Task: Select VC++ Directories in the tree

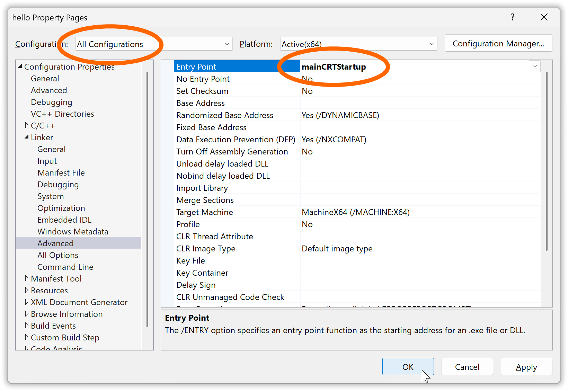Action: [x=62, y=114]
